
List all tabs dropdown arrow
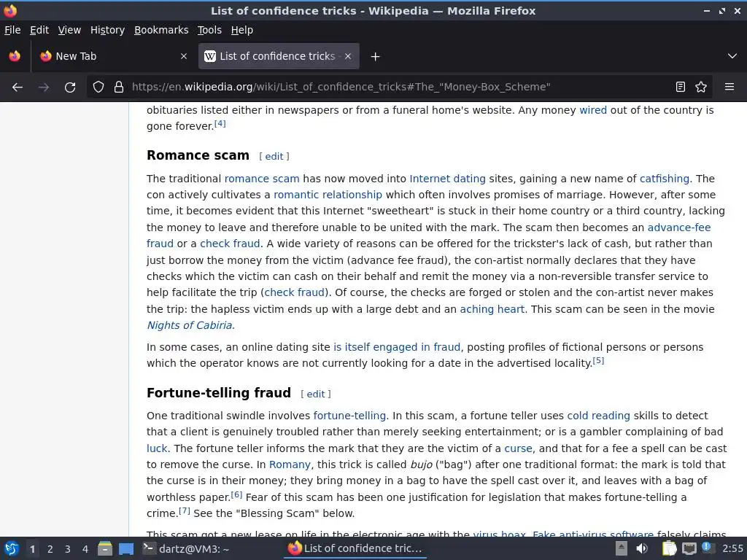coord(732,56)
